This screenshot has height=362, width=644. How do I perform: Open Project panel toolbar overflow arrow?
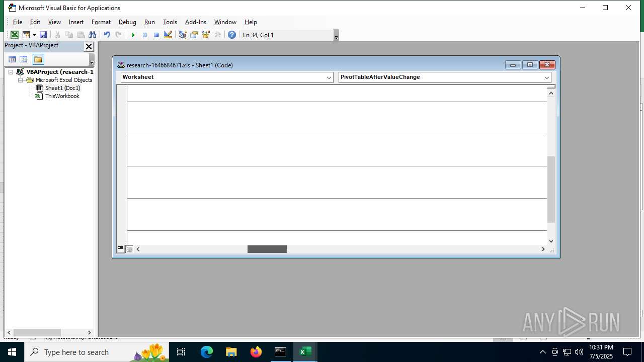(x=92, y=60)
